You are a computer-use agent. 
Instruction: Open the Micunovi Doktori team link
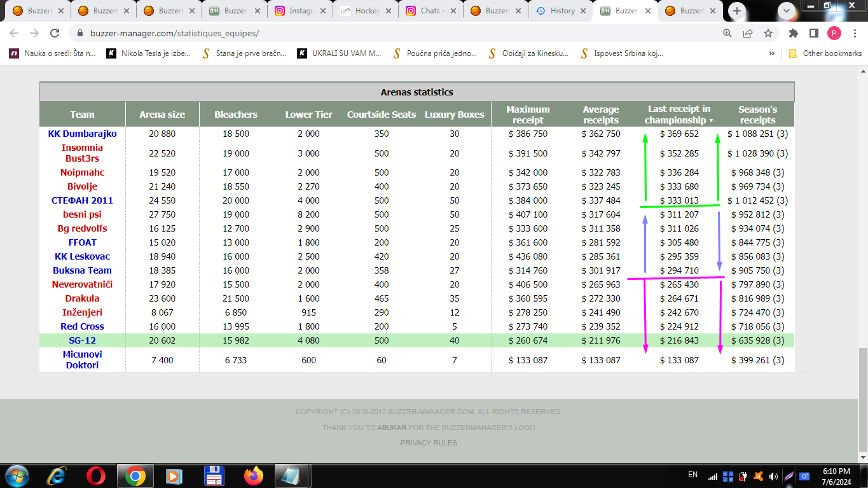(x=82, y=359)
